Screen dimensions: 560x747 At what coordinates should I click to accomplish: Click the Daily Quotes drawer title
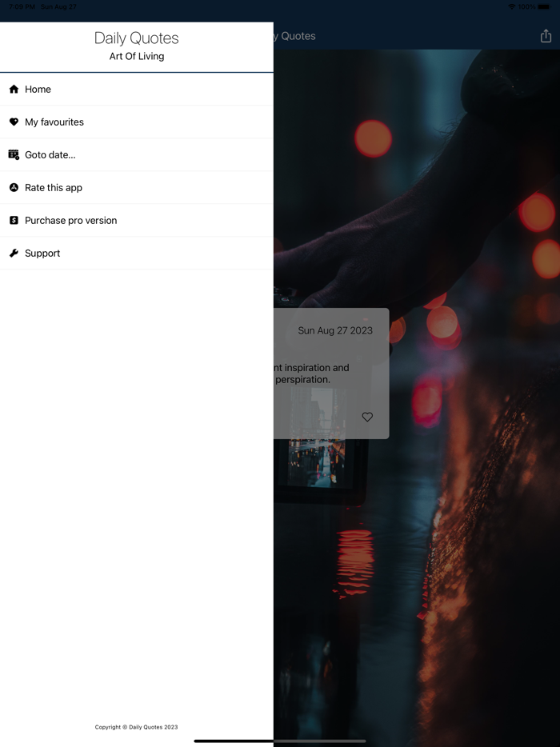[136, 38]
